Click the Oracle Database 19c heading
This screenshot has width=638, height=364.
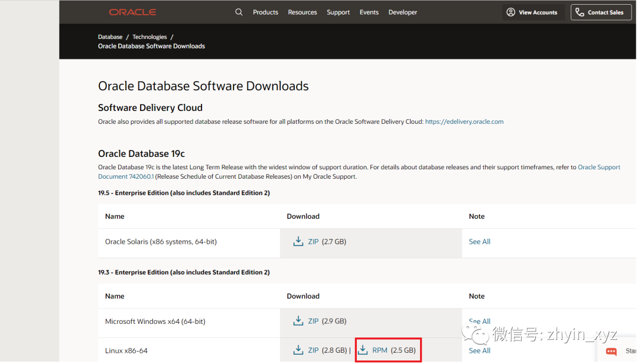pos(141,153)
